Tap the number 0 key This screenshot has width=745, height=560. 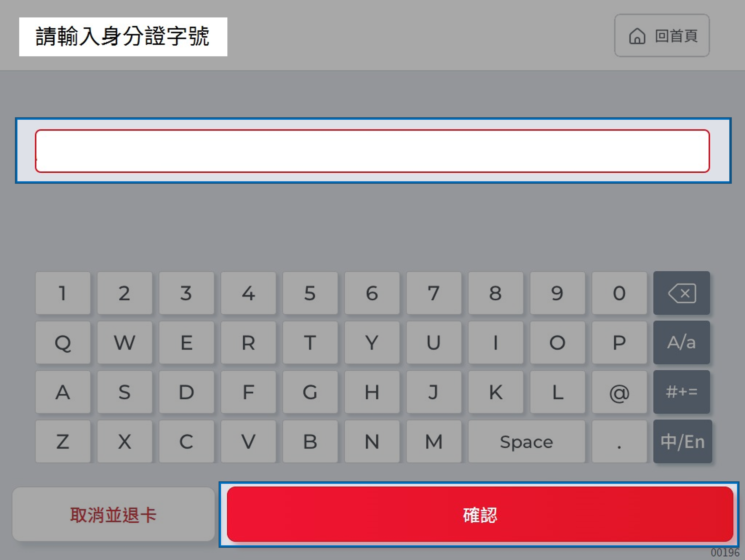[x=619, y=293]
